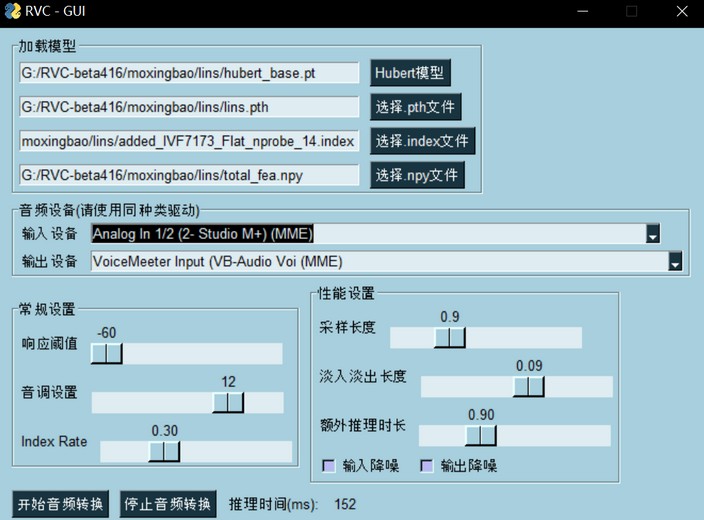Focus the hubert_base.pt path field
The width and height of the screenshot is (704, 520).
[x=189, y=73]
